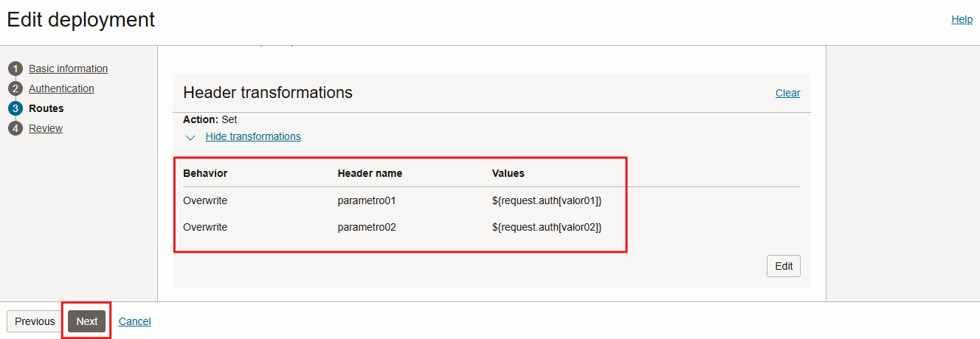The height and width of the screenshot is (339, 980).
Task: Click the Next button
Action: (x=86, y=321)
